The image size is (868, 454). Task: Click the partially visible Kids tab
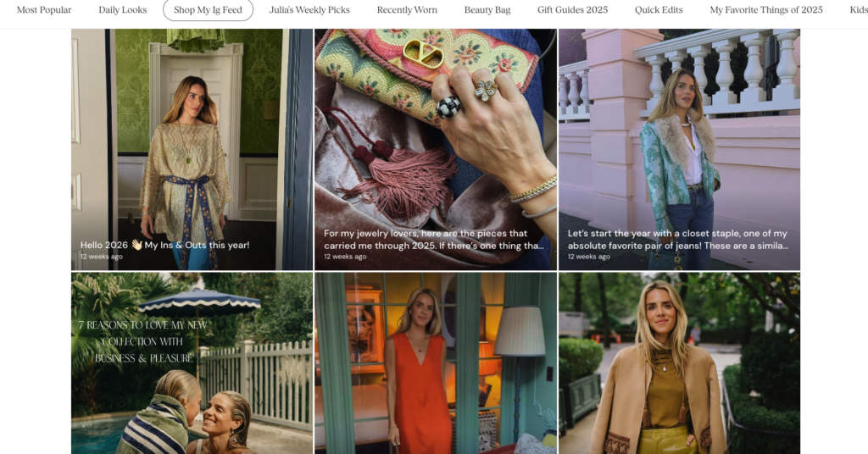pyautogui.click(x=858, y=10)
